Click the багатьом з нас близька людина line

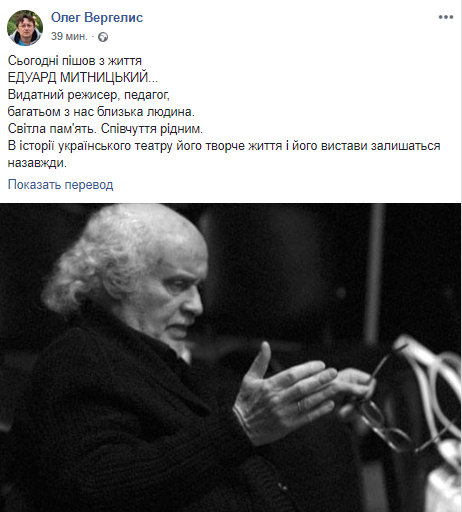point(101,112)
